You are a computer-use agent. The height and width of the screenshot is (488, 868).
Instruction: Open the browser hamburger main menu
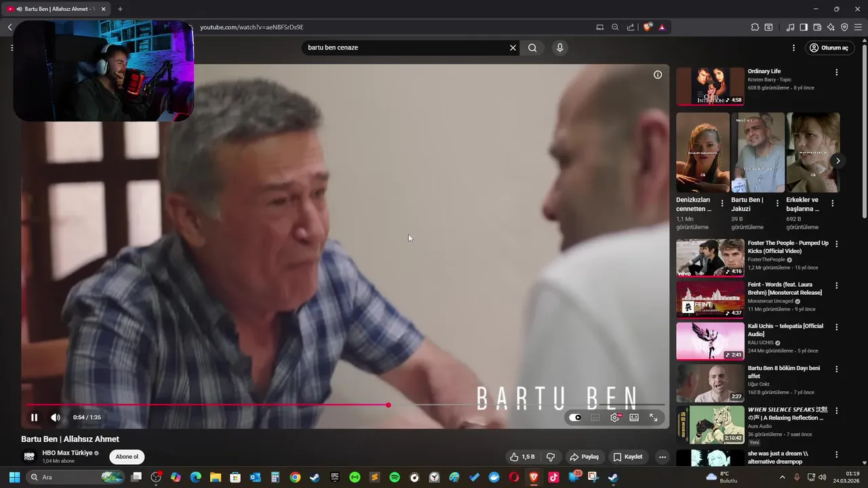coord(858,27)
